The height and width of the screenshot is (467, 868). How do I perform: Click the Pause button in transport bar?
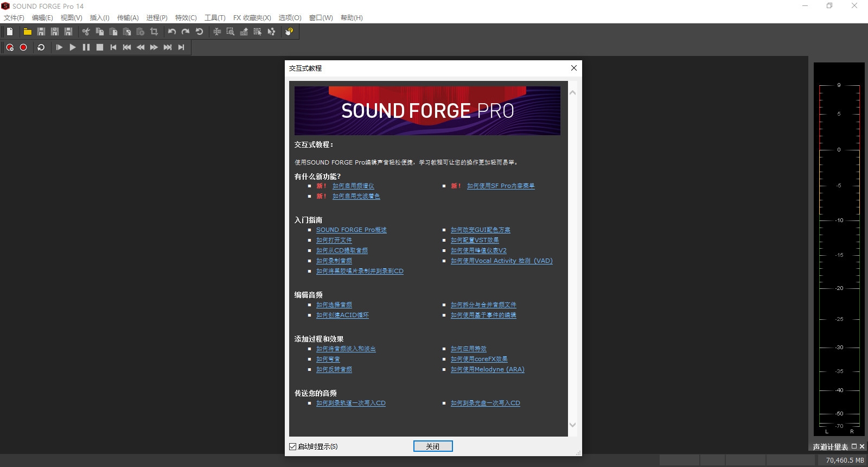tap(86, 47)
